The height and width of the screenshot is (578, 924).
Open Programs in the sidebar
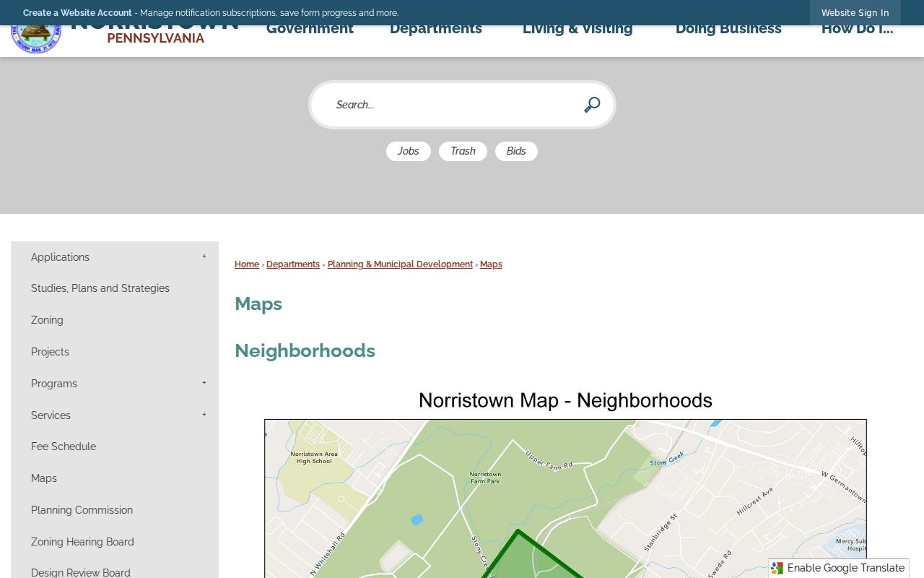(54, 384)
